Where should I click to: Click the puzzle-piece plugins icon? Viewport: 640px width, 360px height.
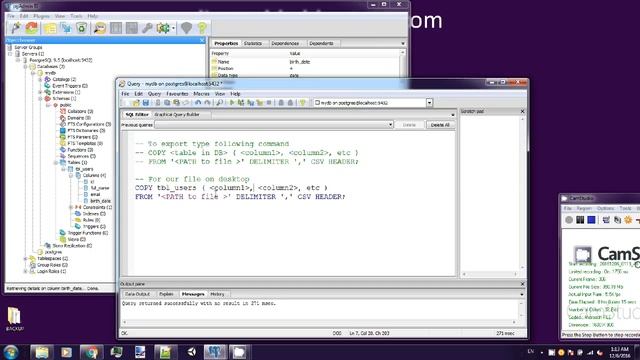[x=163, y=28]
